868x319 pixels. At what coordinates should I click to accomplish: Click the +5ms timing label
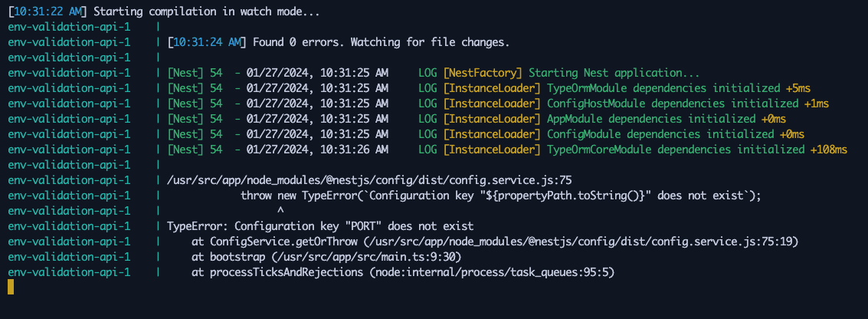click(799, 89)
